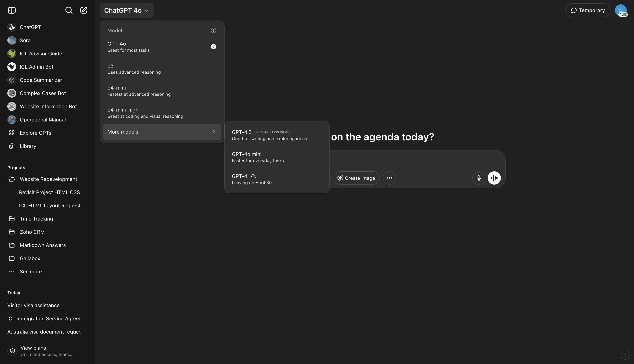Viewport: 634px width, 364px height.
Task: Open the three-dots more tools menu
Action: pyautogui.click(x=389, y=178)
